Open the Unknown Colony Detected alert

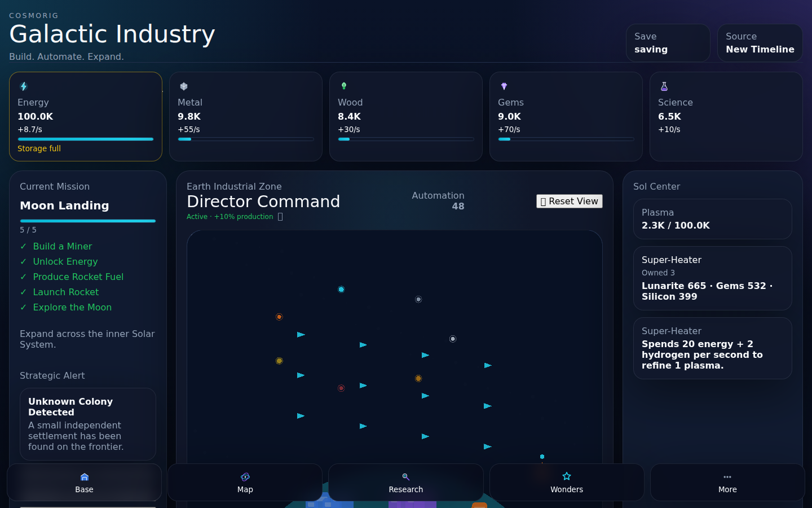coord(88,424)
